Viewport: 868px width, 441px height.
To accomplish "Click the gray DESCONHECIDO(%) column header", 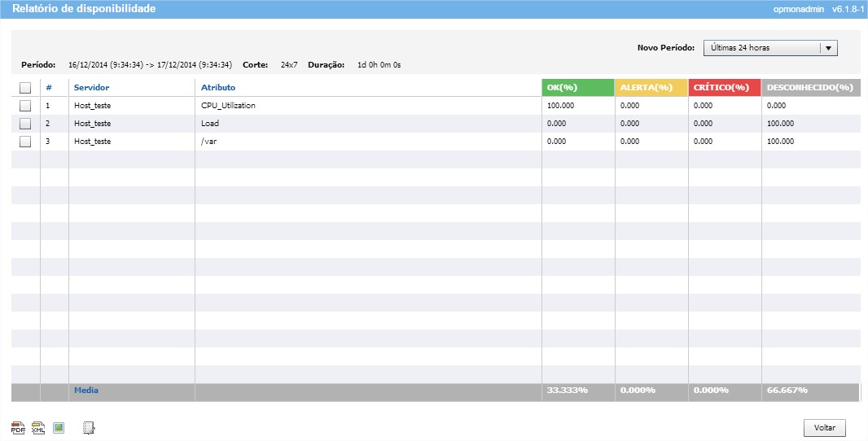I will point(810,87).
